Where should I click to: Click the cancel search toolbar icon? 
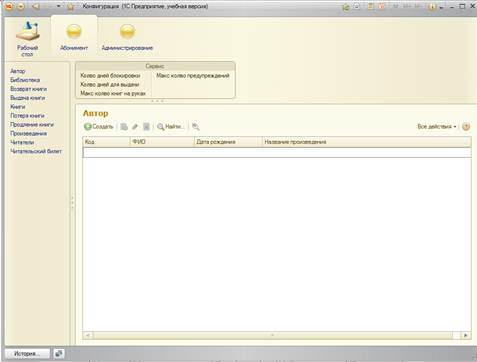(196, 127)
